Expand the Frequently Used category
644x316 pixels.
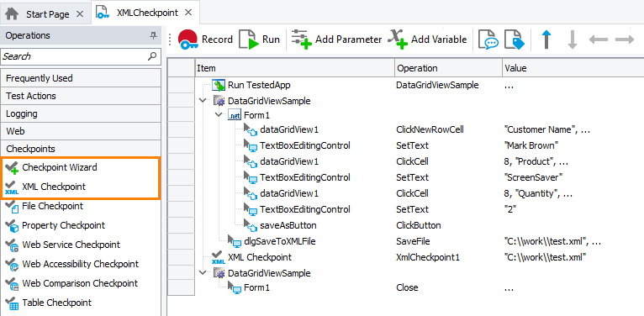81,78
